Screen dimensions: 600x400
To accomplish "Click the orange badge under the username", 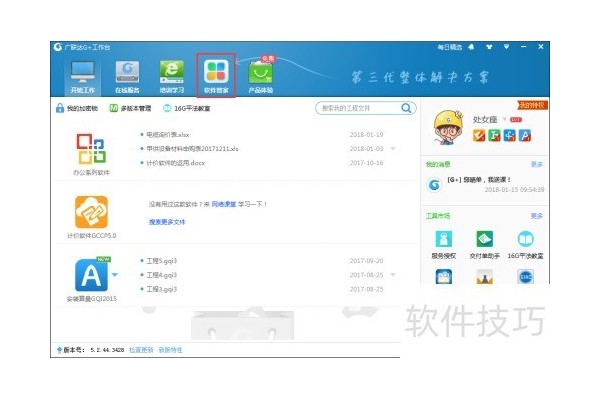I will 479,136.
